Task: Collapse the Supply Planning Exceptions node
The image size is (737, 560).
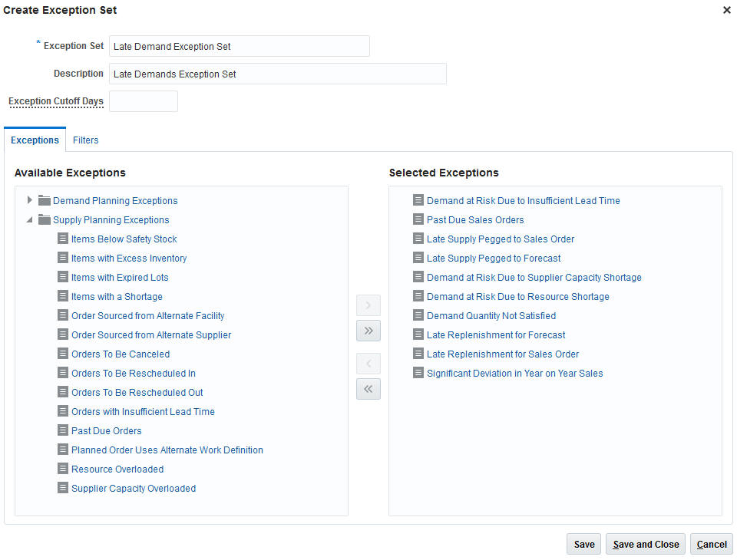Action: [x=30, y=219]
